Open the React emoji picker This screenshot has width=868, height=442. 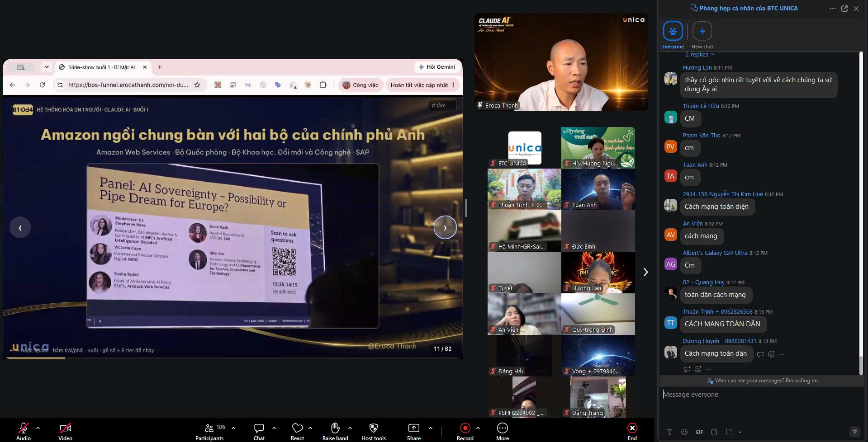click(x=297, y=431)
